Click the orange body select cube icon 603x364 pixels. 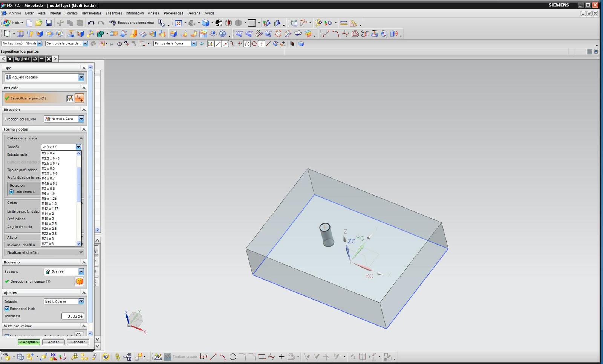(x=79, y=281)
